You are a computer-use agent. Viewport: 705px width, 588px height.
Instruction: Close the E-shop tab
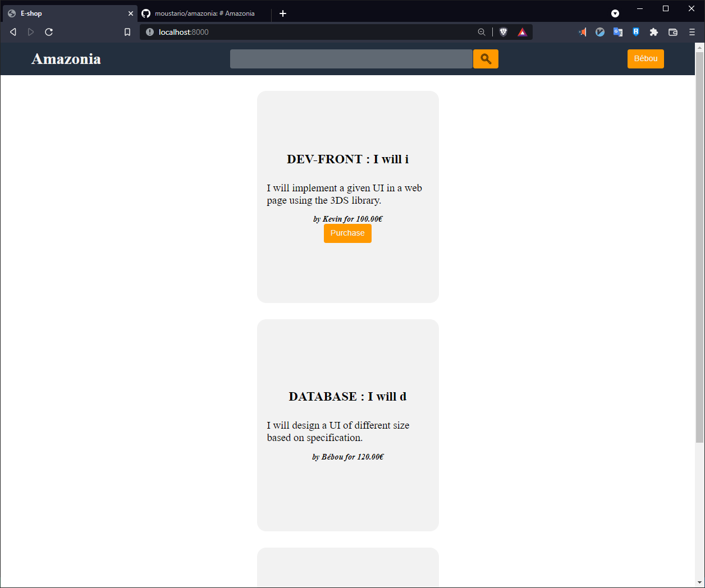131,13
